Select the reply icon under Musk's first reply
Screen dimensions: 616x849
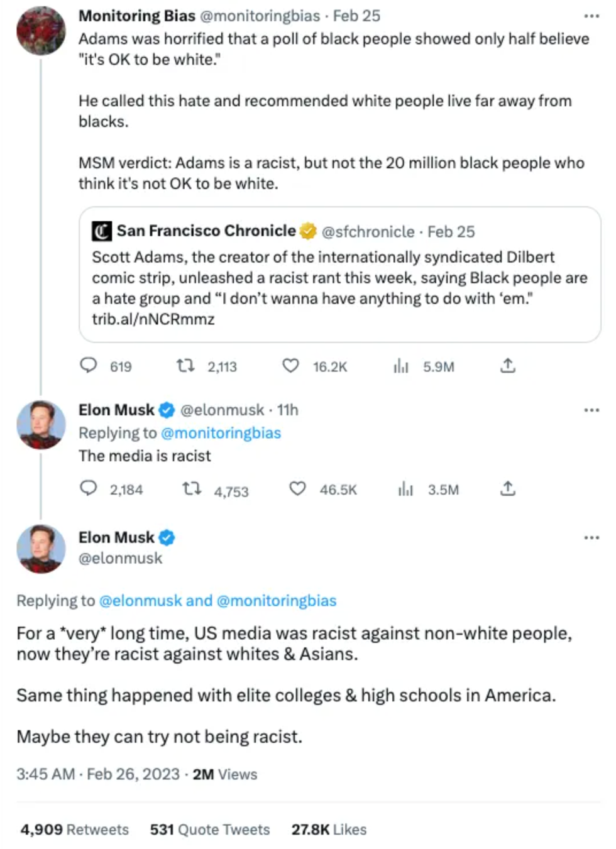(x=89, y=488)
